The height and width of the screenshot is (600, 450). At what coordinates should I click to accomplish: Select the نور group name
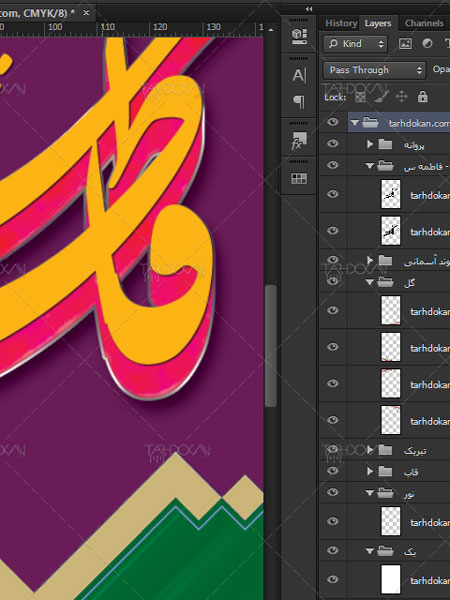[x=409, y=494]
